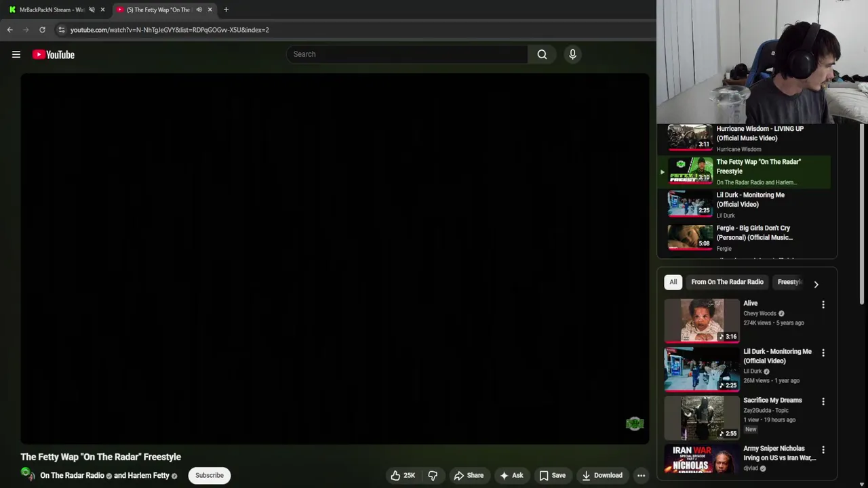Image resolution: width=868 pixels, height=488 pixels.
Task: Click the search magnifier button
Action: click(x=542, y=54)
